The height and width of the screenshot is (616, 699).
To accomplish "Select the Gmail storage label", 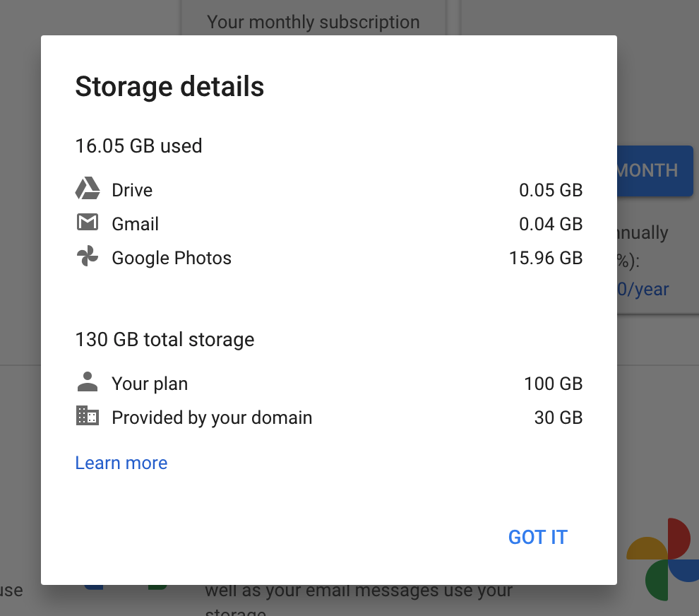I will pos(135,224).
